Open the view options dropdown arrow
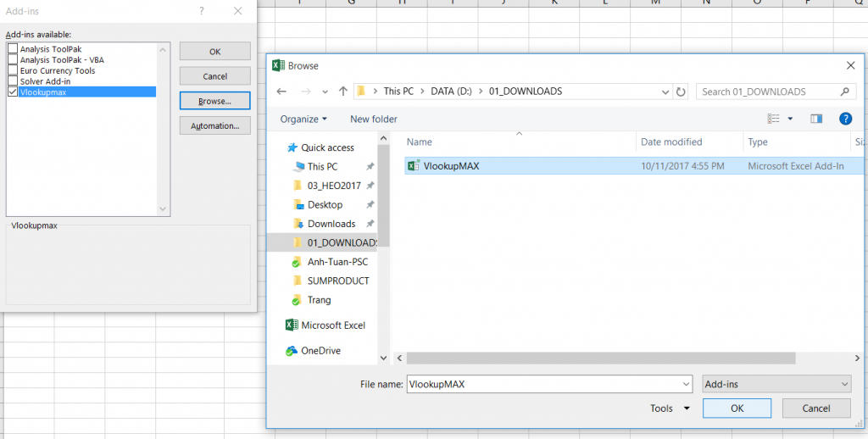 coord(790,119)
